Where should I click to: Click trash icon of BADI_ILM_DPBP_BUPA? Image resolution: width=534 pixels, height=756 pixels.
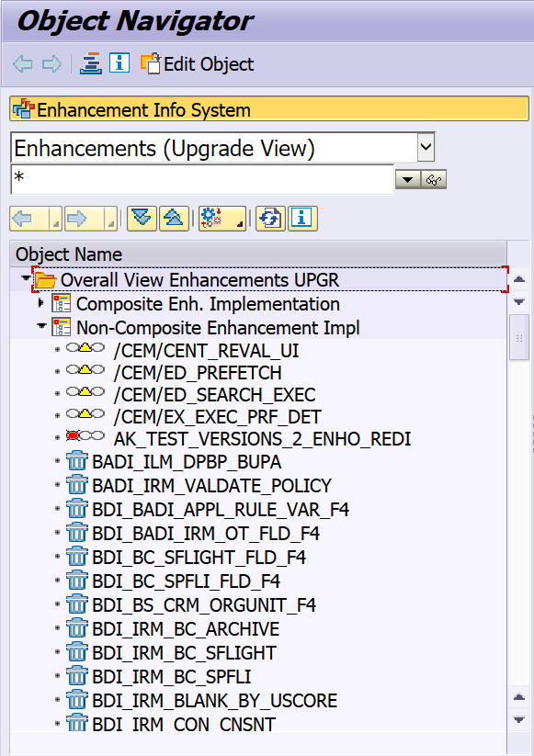(76, 461)
